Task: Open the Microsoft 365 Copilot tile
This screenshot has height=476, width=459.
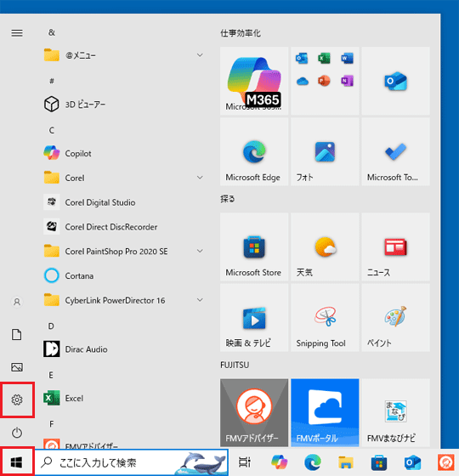Action: pos(254,81)
